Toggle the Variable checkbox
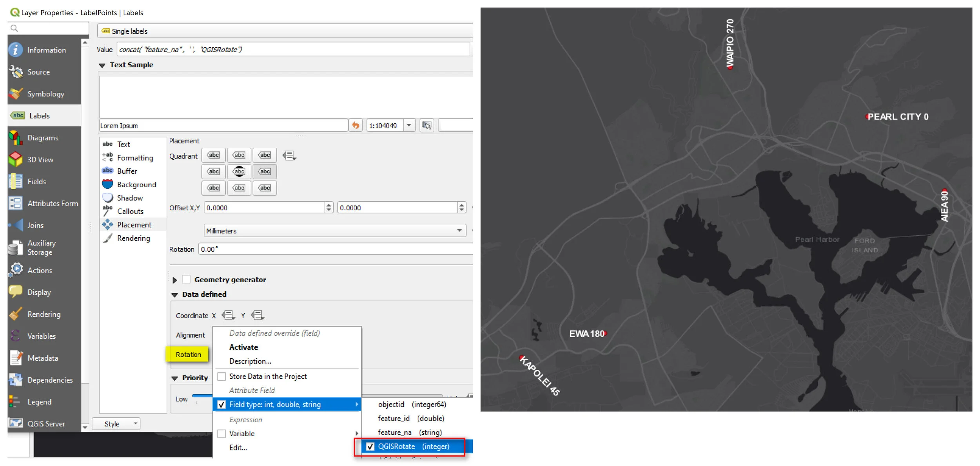980x466 pixels. [222, 434]
